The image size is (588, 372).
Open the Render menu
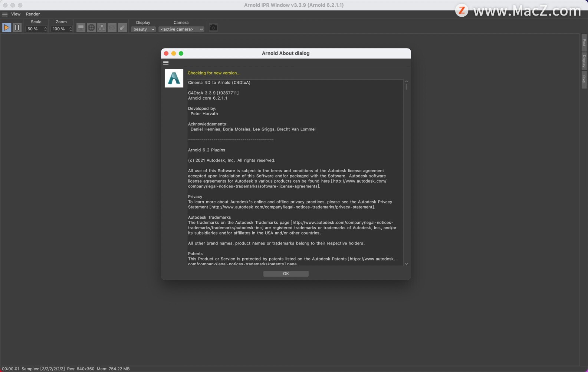33,14
